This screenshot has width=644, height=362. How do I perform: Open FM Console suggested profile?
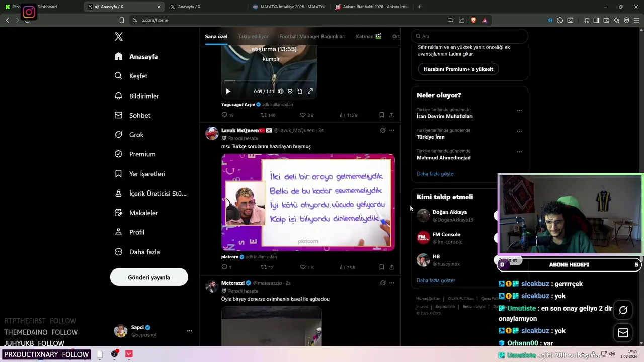[446, 234]
